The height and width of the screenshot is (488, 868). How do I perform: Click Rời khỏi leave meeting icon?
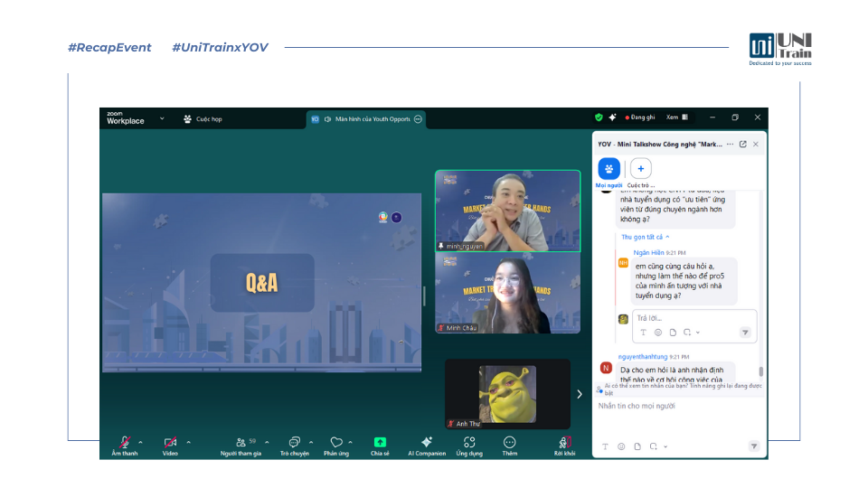[x=564, y=442]
